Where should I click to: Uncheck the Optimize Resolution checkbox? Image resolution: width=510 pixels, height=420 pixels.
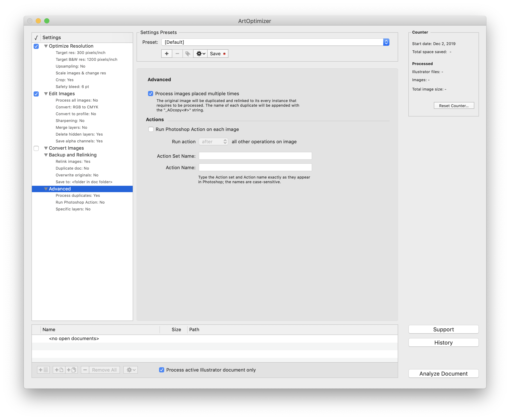coord(36,46)
